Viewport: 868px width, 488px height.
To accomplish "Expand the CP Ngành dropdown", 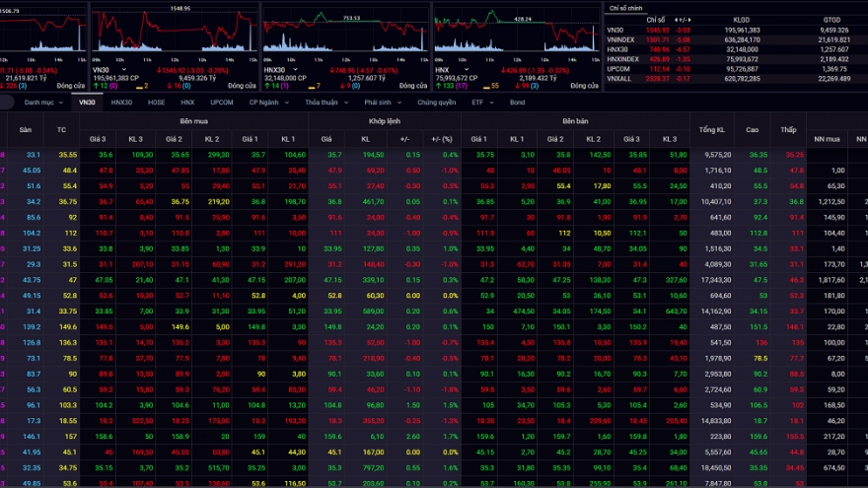I will tap(269, 102).
